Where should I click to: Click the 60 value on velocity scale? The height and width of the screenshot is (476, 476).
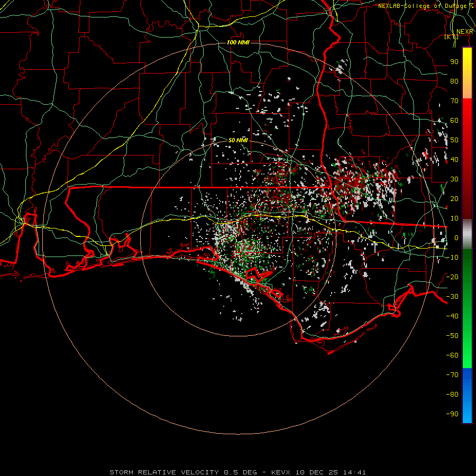454,121
